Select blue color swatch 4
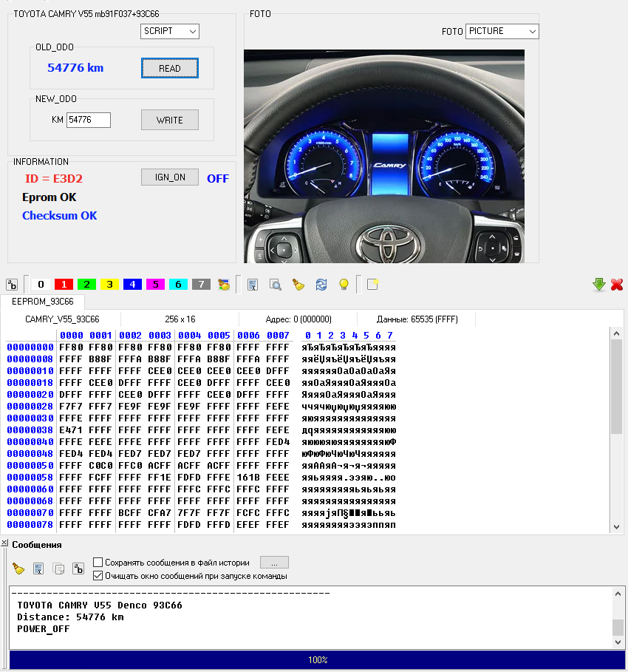Viewport: 628px width, 672px height. coord(132,284)
